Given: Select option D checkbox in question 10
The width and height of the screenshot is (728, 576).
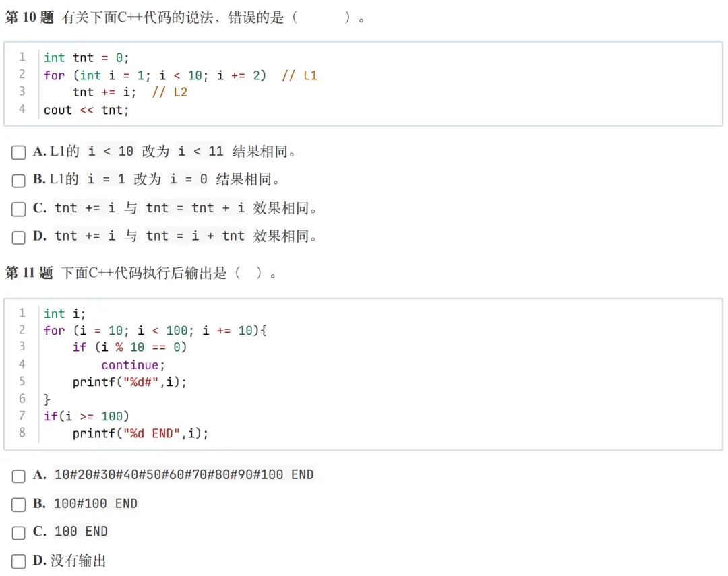Looking at the screenshot, I should point(19,237).
